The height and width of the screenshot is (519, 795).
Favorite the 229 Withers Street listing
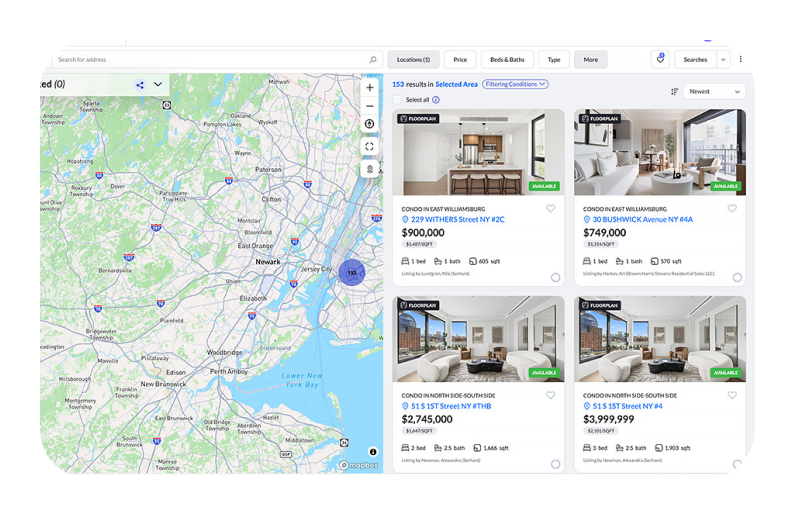click(550, 208)
